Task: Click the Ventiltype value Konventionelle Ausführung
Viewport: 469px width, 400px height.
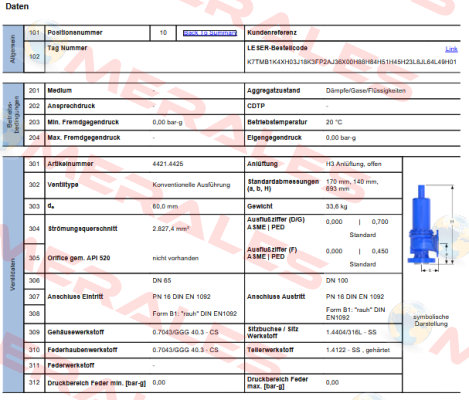Action: 191,185
